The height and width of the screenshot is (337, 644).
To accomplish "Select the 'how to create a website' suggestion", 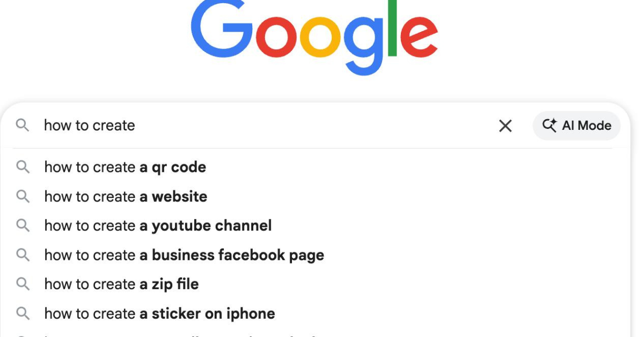I will [126, 196].
